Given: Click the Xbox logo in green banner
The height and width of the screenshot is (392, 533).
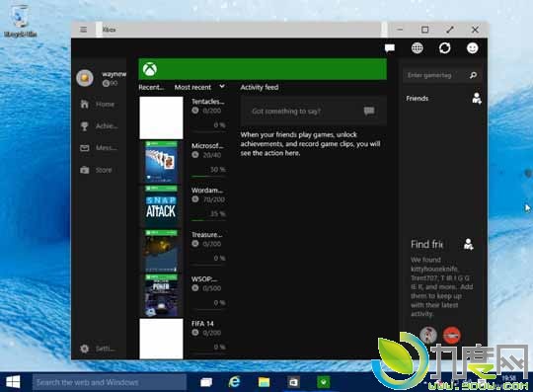Looking at the screenshot, I should (x=150, y=69).
